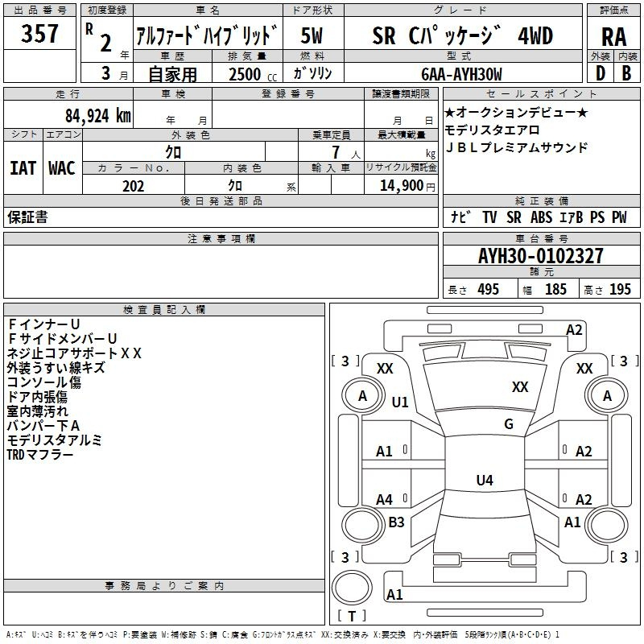Select note 外装うすい線キズ
This screenshot has width=644, height=644.
56,368
